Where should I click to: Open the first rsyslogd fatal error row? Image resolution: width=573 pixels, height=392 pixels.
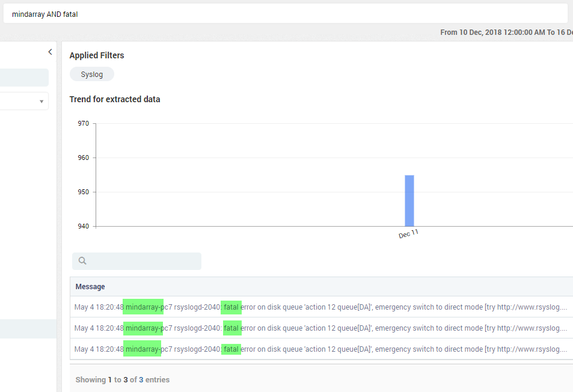[321, 307]
